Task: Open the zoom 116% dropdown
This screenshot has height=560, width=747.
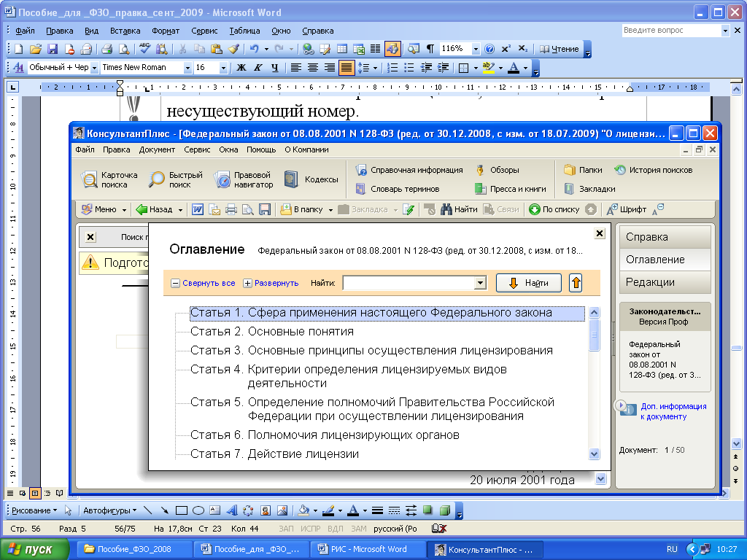Action: (x=476, y=49)
